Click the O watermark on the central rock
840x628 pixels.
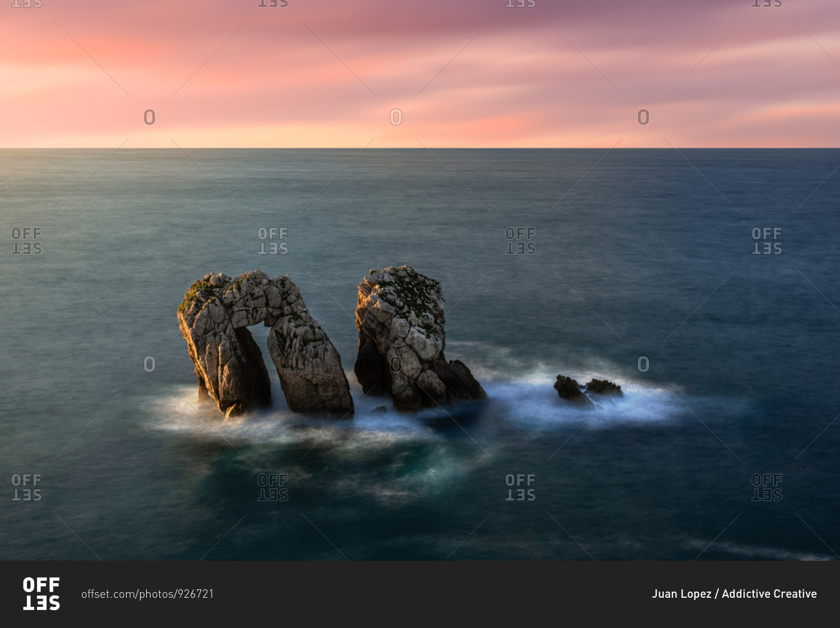pos(396,364)
